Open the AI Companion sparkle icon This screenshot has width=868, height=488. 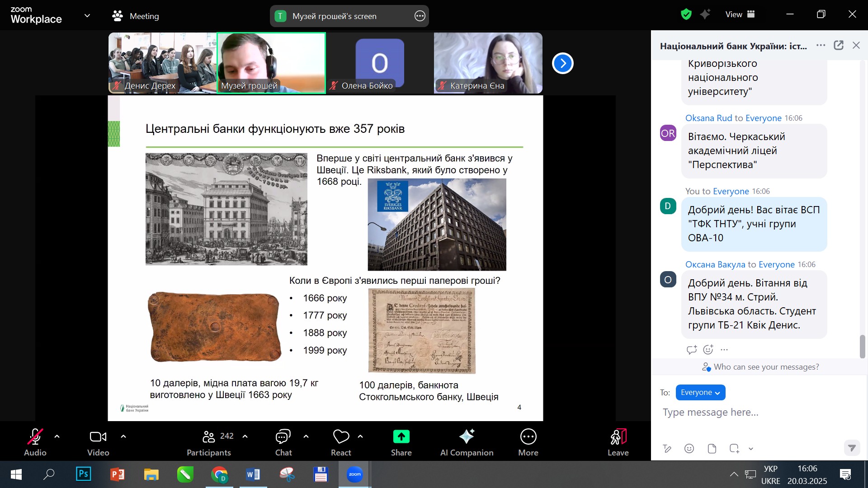click(467, 436)
